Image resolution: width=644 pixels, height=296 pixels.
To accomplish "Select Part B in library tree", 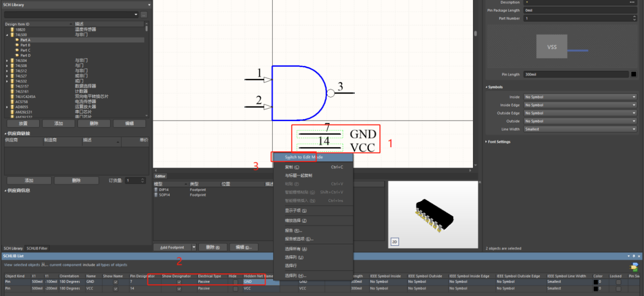I will point(25,45).
